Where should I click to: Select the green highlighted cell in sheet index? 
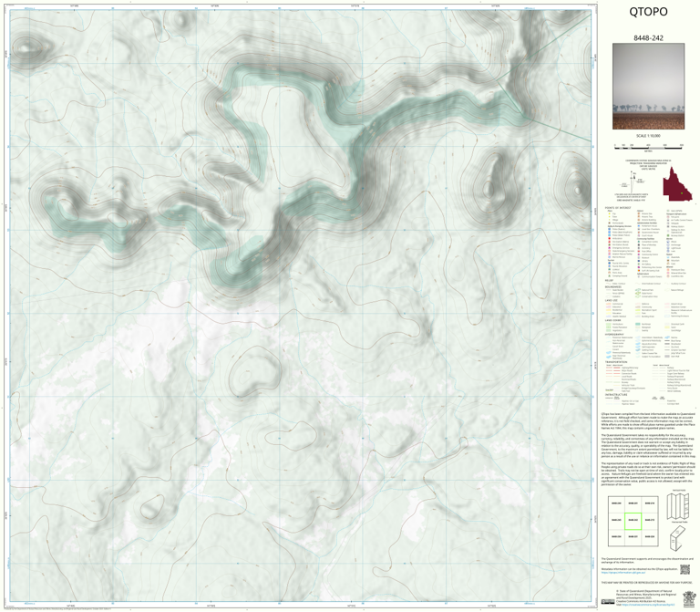[633, 521]
